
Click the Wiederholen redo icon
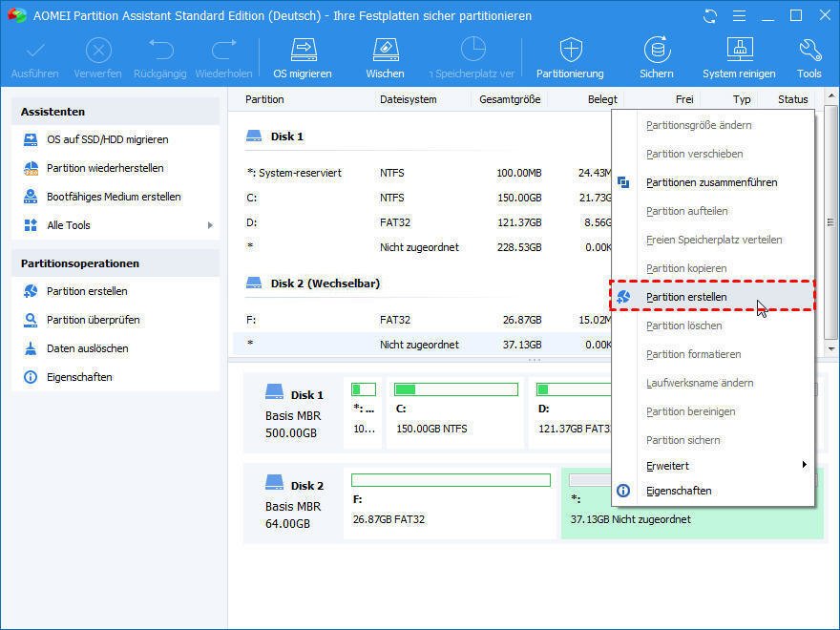(x=224, y=51)
